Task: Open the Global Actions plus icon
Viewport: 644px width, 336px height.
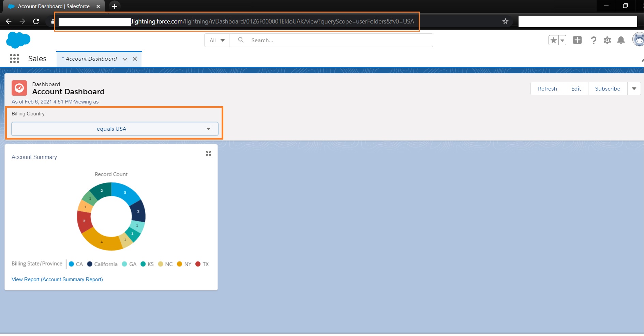Action: coord(577,40)
